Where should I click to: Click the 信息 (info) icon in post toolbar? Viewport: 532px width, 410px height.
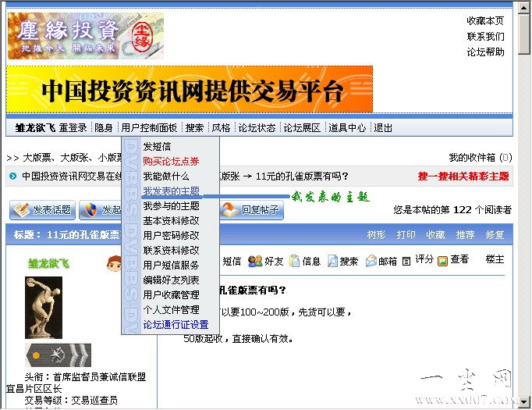click(293, 261)
